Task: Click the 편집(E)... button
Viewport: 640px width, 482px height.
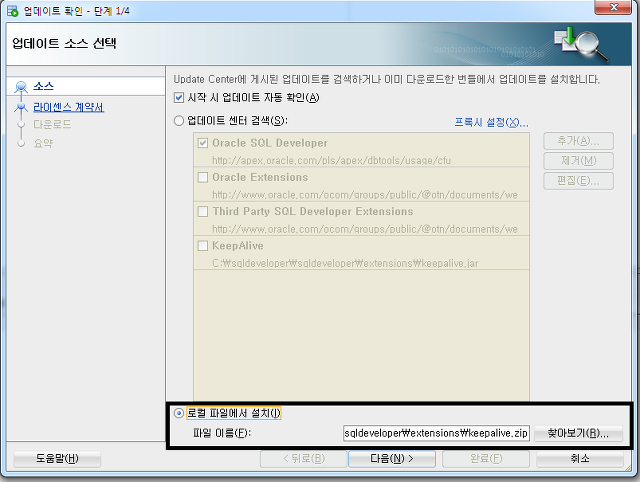Action: pyautogui.click(x=578, y=181)
